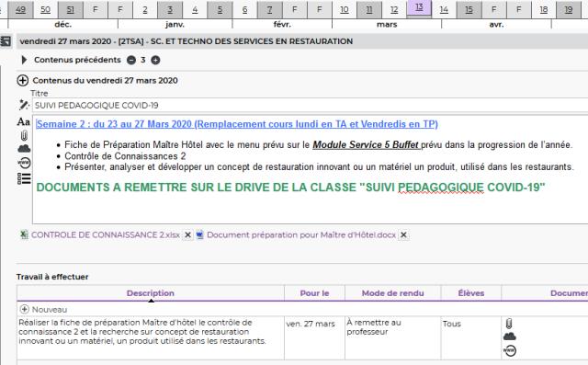Select the ven. 27 mars due date cell
Viewport: 588px width, 365px height.
click(314, 337)
